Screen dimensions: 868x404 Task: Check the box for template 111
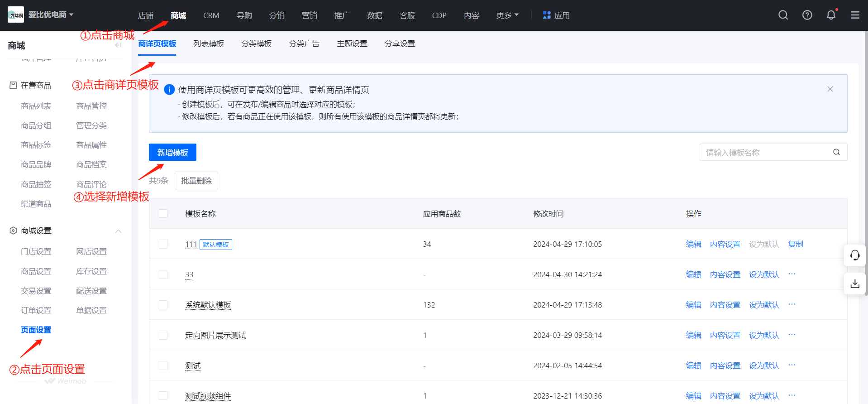point(163,244)
